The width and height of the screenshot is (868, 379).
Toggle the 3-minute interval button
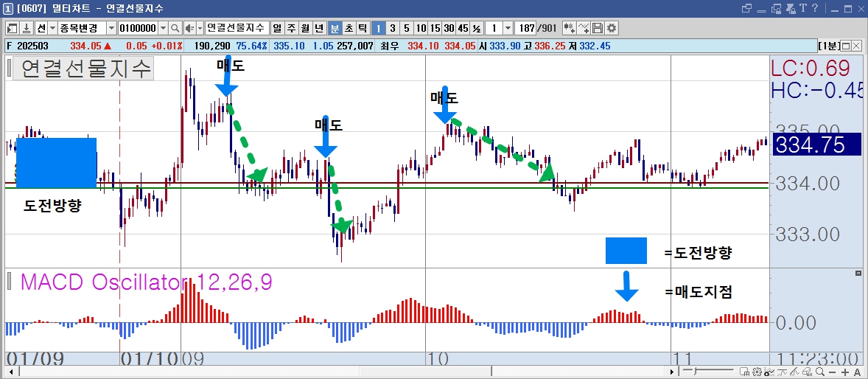[x=392, y=28]
